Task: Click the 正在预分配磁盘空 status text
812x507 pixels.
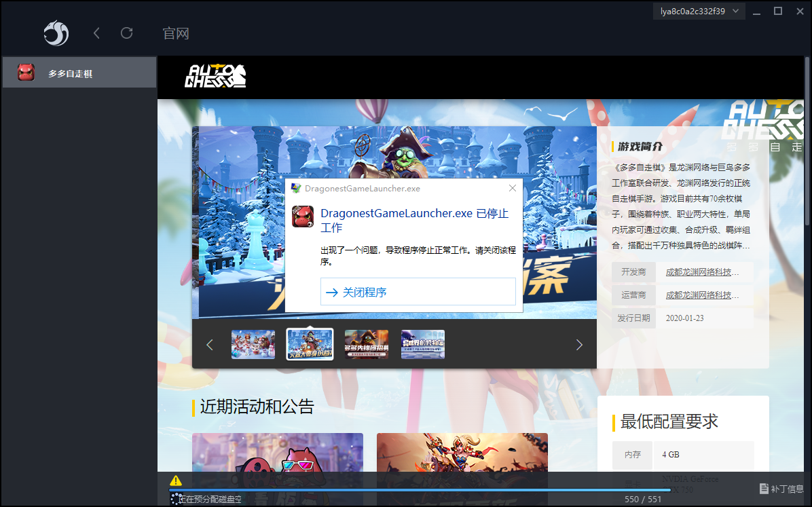Action: (210, 500)
